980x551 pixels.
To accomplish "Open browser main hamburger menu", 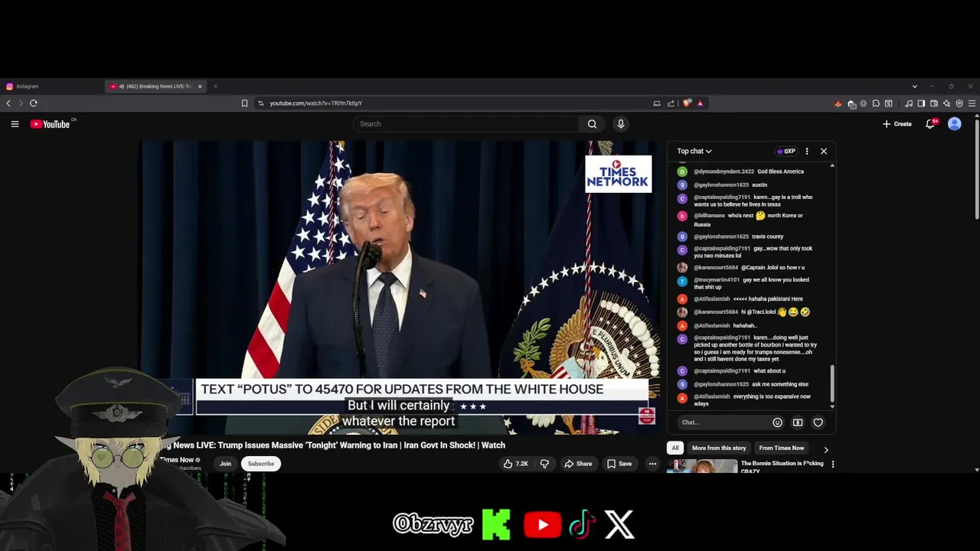I will click(972, 103).
